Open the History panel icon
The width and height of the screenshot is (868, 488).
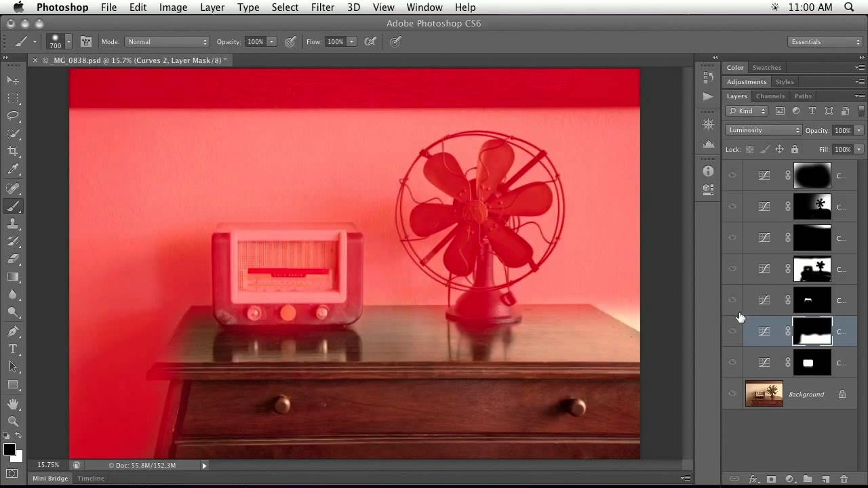(x=708, y=77)
